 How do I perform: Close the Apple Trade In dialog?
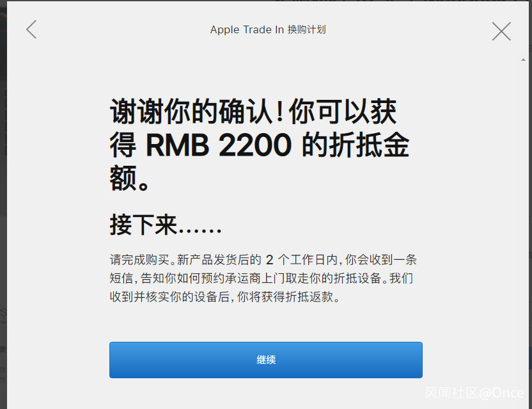click(x=501, y=31)
